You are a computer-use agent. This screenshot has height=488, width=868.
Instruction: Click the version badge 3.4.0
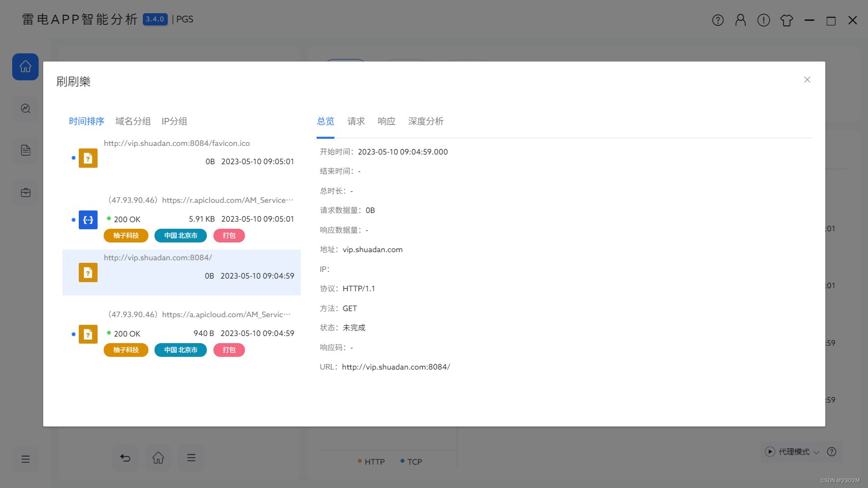click(x=155, y=19)
